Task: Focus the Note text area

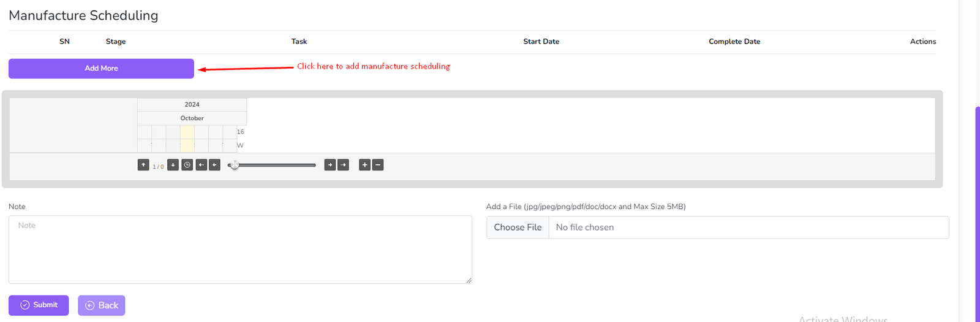Action: click(240, 250)
